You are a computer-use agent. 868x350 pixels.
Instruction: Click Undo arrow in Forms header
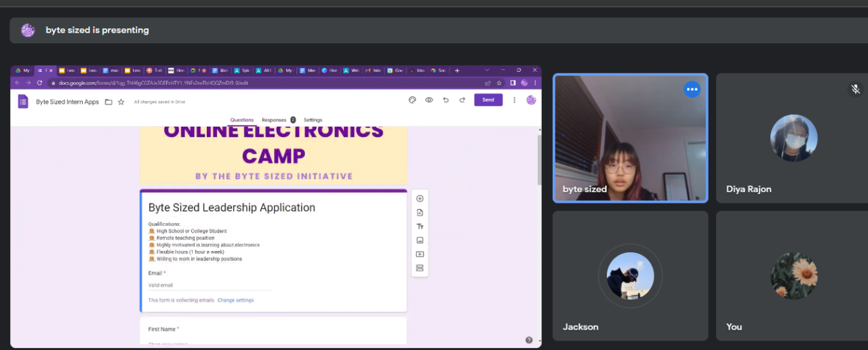coord(446,100)
